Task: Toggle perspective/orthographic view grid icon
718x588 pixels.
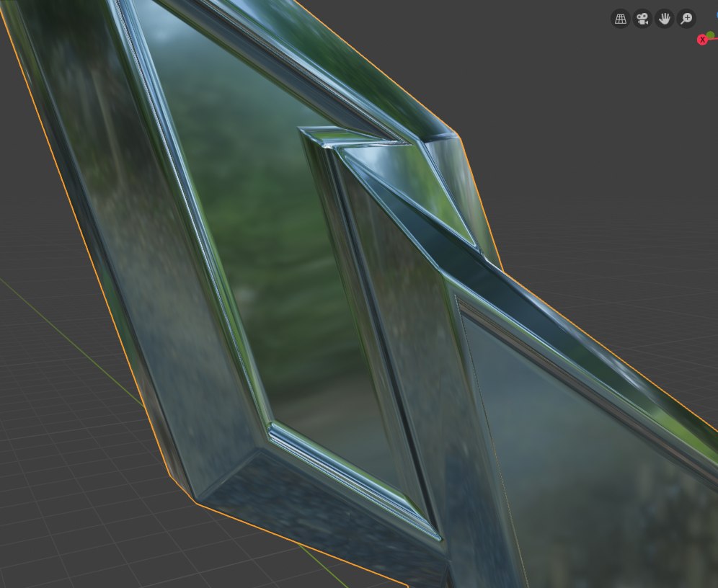Action: pyautogui.click(x=621, y=19)
